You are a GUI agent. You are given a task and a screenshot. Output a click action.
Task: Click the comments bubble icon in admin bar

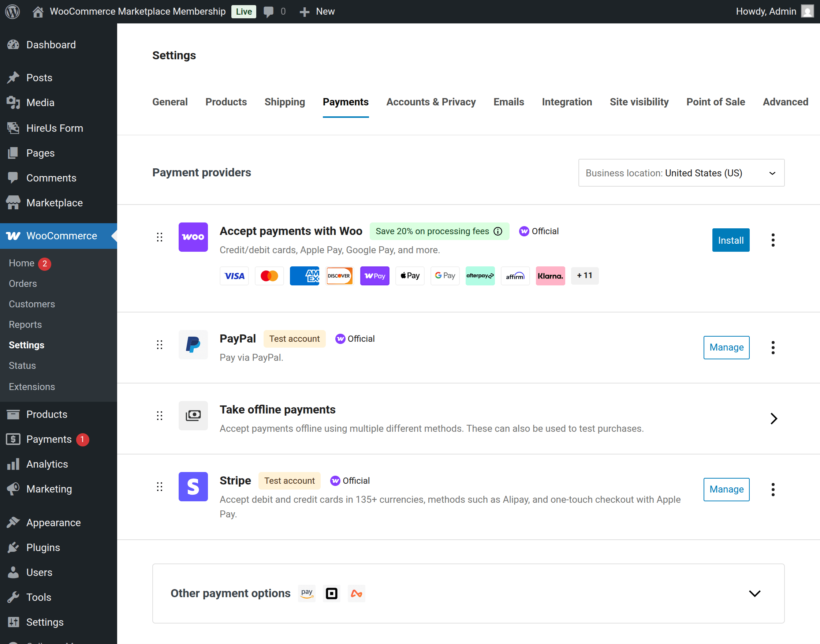click(x=269, y=12)
